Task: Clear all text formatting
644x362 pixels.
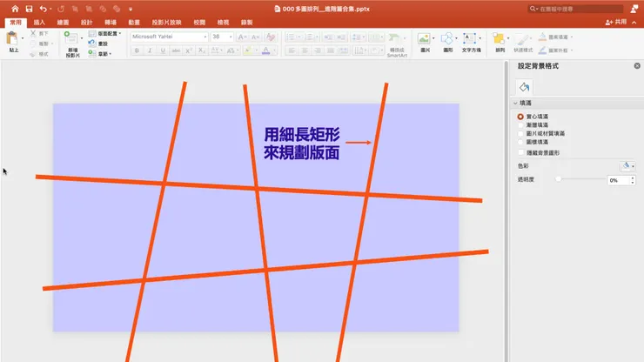Action: (271, 37)
